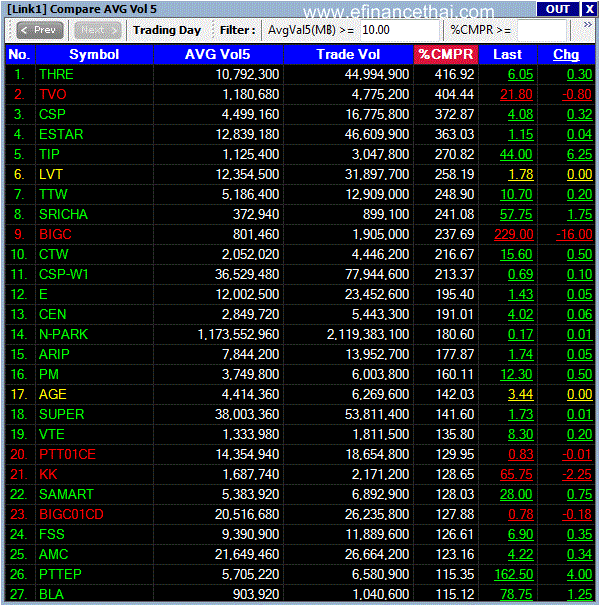Click the %CMPR filter input field
605x606 pixels.
click(542, 30)
